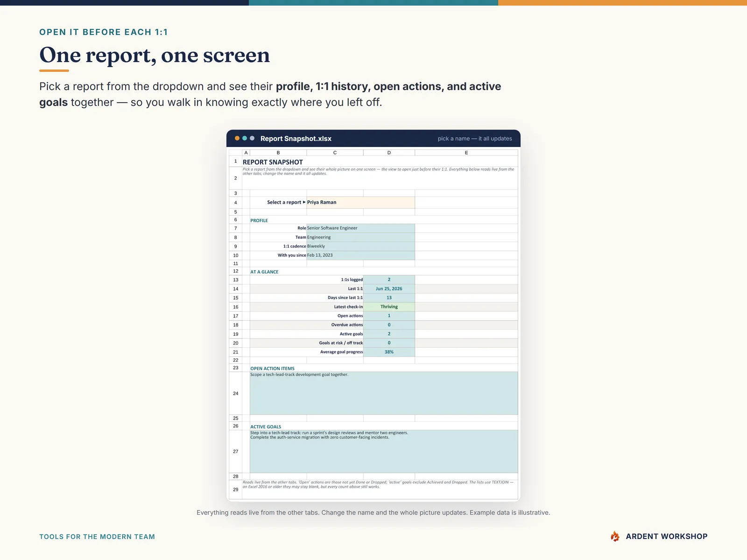The height and width of the screenshot is (560, 747).
Task: Click the '38%' average goal progress cell
Action: [x=389, y=352]
